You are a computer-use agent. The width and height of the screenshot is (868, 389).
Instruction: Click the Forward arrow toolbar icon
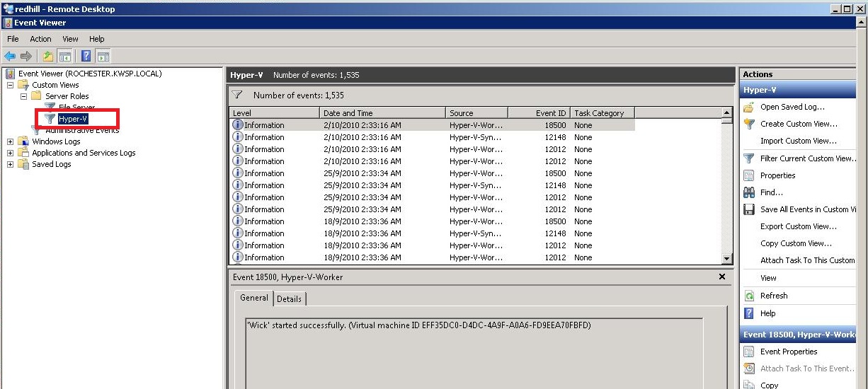[x=26, y=57]
